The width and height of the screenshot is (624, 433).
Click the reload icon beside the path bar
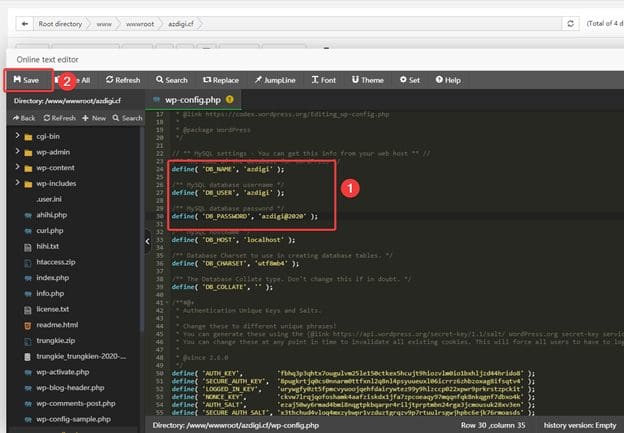(x=571, y=22)
